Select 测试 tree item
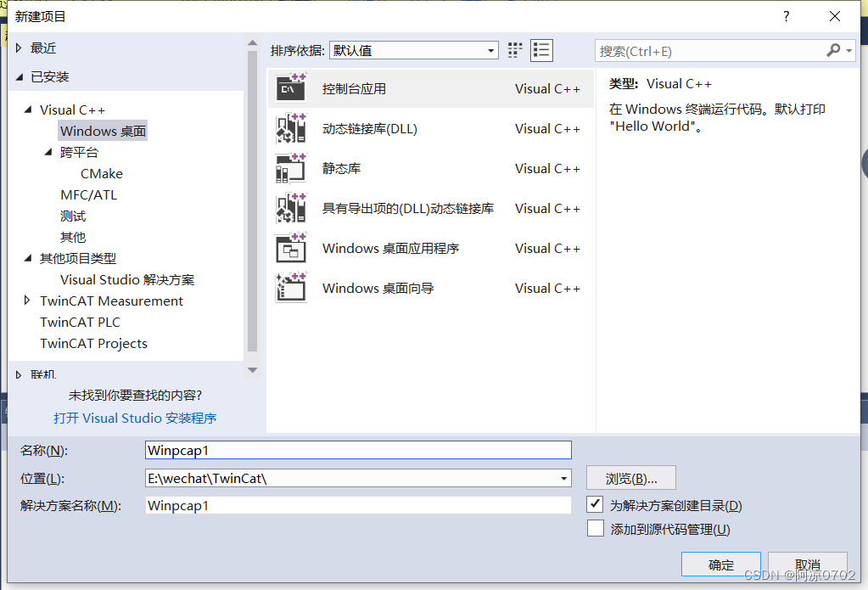The height and width of the screenshot is (590, 868). [73, 216]
